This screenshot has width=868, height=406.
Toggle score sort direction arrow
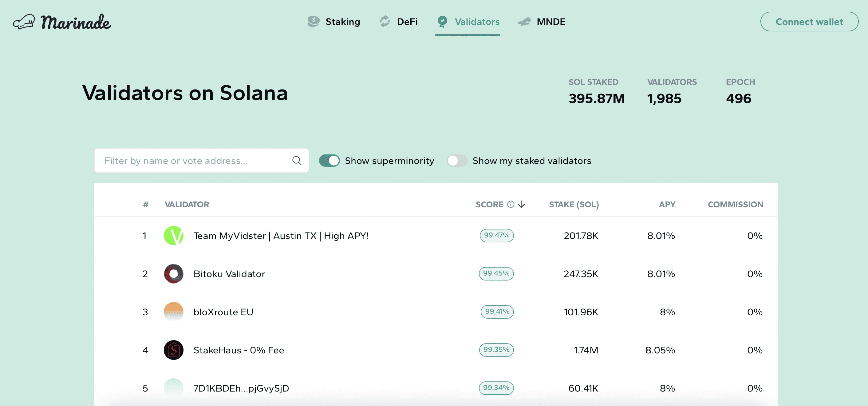point(521,204)
